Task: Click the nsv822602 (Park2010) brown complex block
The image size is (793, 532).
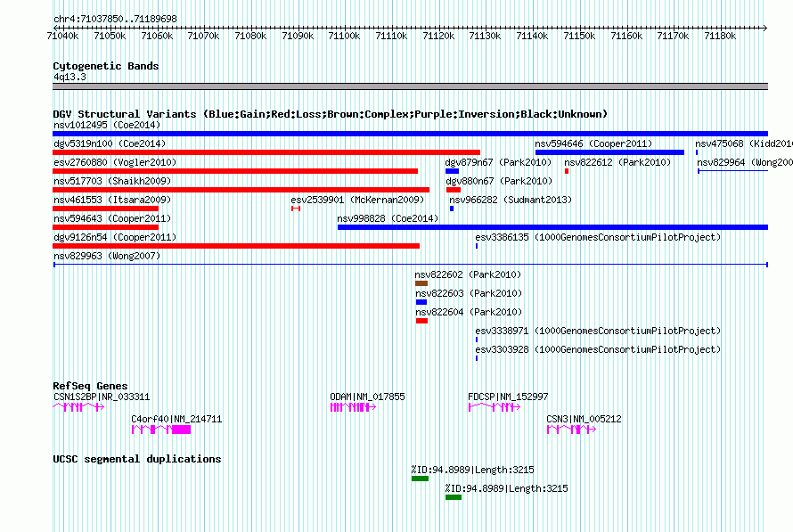Action: [421, 283]
